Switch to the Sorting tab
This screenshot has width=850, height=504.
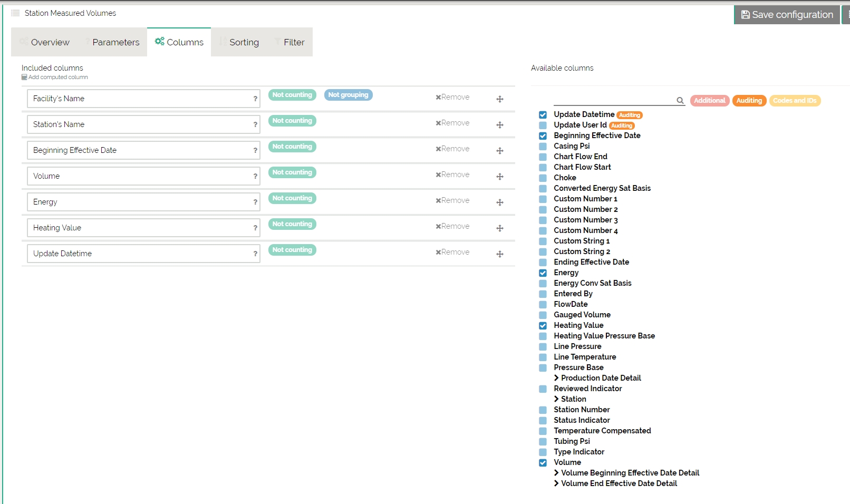point(243,42)
